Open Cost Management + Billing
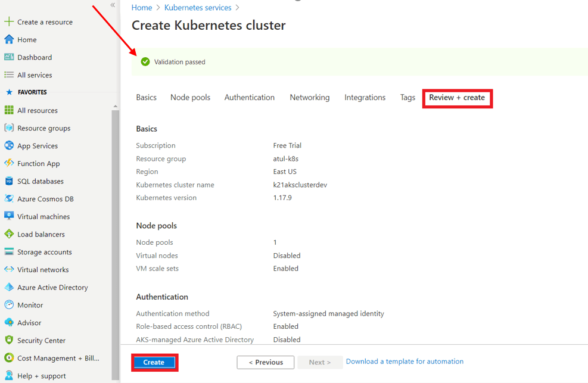The image size is (588, 383). point(51,358)
